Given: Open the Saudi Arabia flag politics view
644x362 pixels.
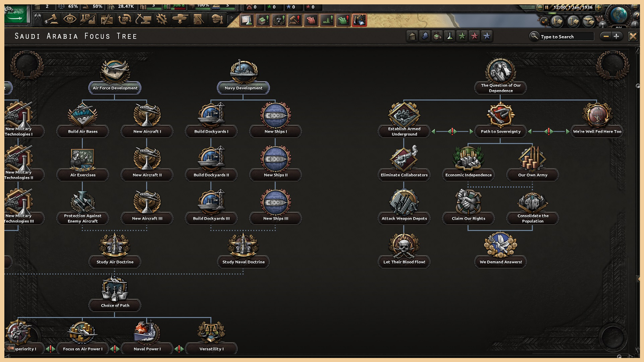Looking at the screenshot, I should point(16,14).
